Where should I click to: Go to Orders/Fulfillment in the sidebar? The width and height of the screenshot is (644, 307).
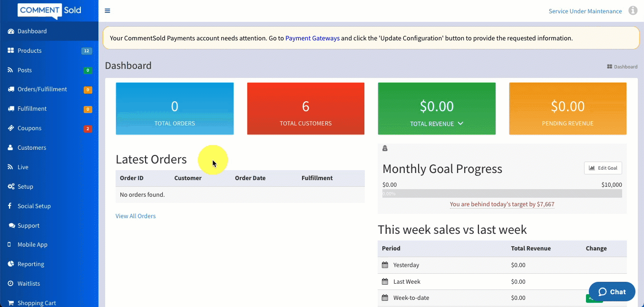(49, 89)
